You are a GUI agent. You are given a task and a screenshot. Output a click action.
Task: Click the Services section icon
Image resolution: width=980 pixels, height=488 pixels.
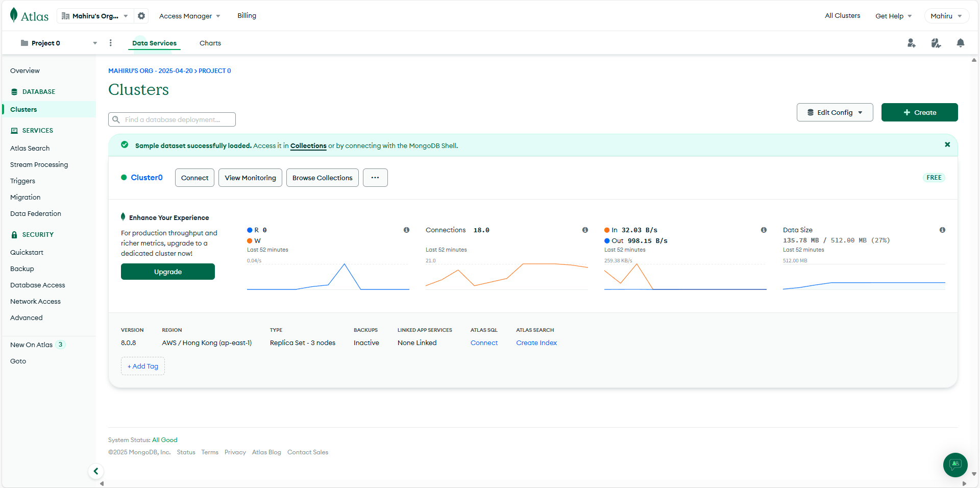14,131
